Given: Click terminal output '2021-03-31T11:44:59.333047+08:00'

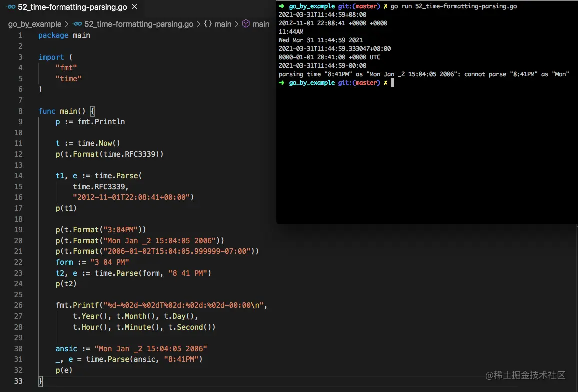Looking at the screenshot, I should click(x=334, y=49).
